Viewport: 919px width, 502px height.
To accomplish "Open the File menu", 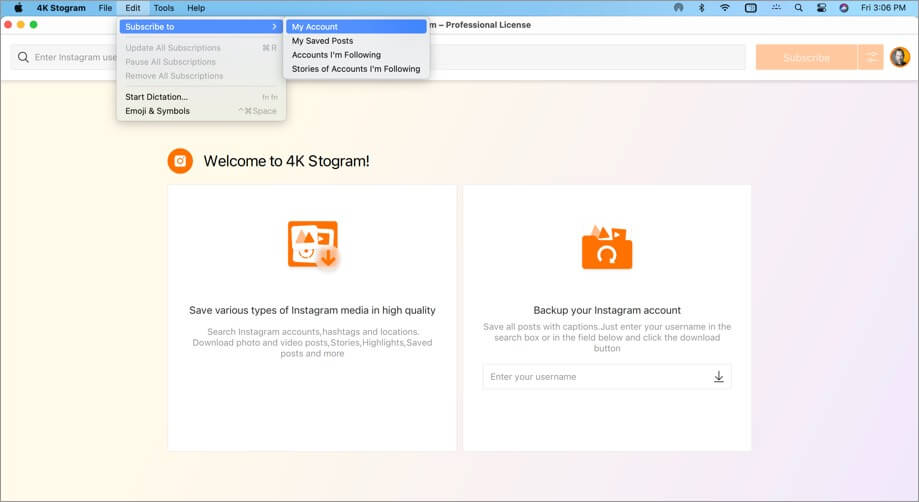I will point(105,8).
